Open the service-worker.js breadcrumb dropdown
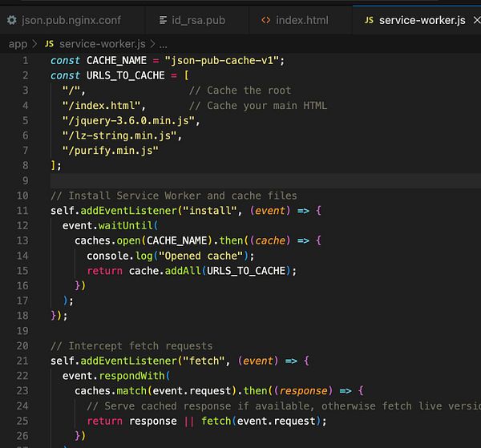This screenshot has width=481, height=448. 103,44
